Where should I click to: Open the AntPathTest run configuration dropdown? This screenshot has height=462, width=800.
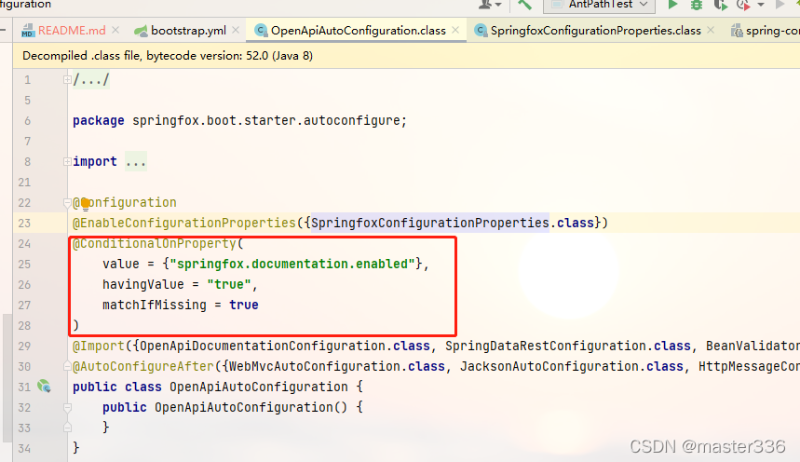pyautogui.click(x=599, y=5)
